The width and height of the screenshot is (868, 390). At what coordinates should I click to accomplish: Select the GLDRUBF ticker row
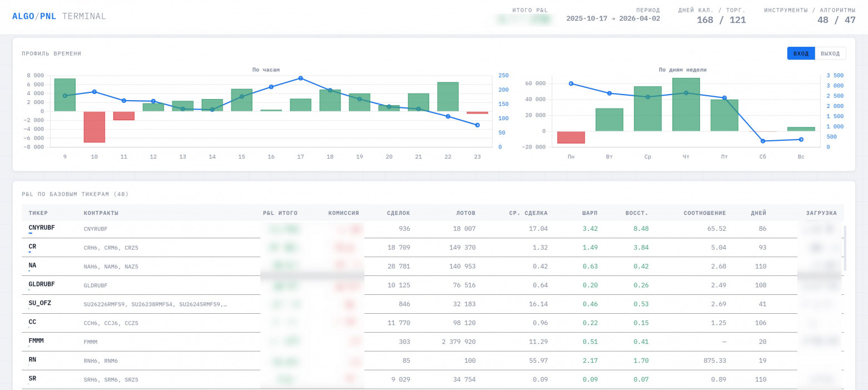point(432,285)
